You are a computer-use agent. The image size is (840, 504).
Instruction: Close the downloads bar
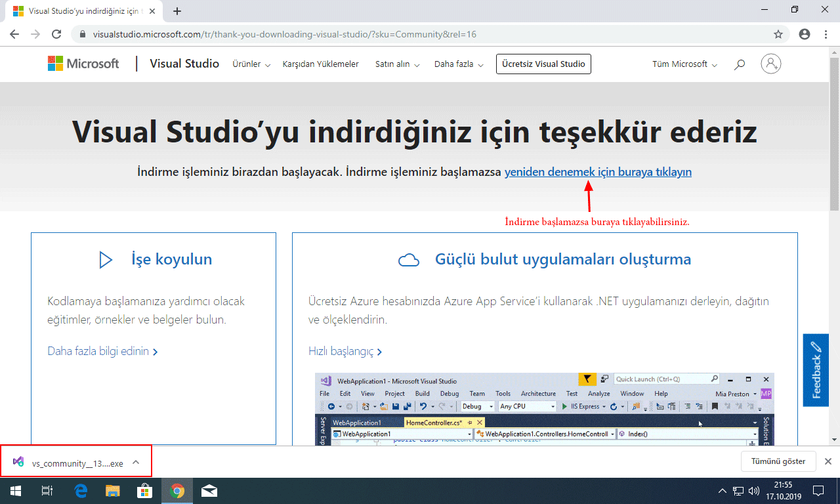[x=828, y=461]
